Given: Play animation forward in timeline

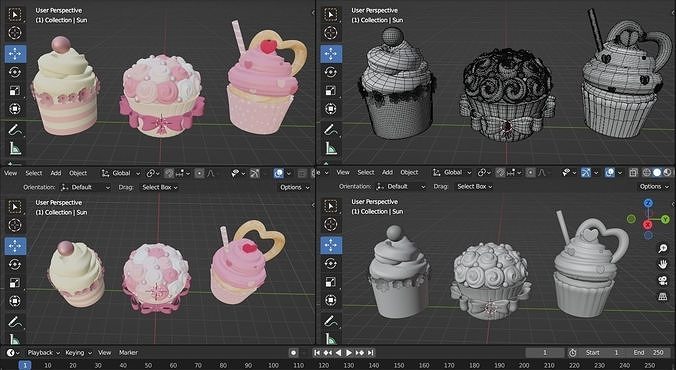Looking at the screenshot, I should click(x=349, y=353).
